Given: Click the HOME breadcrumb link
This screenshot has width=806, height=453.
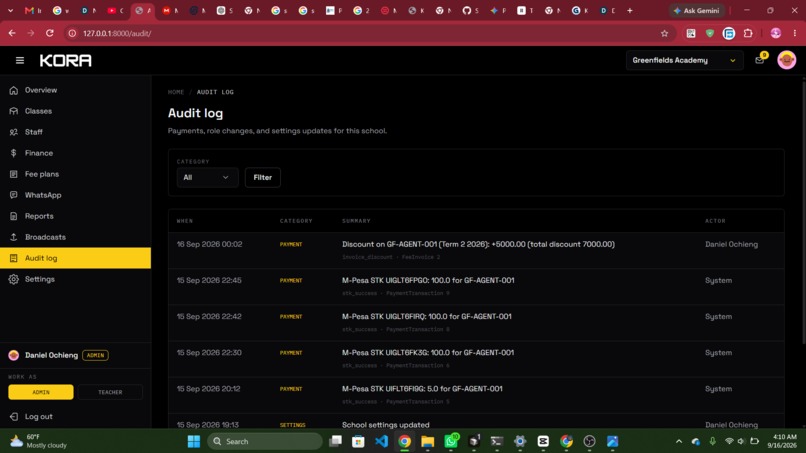Looking at the screenshot, I should 176,92.
